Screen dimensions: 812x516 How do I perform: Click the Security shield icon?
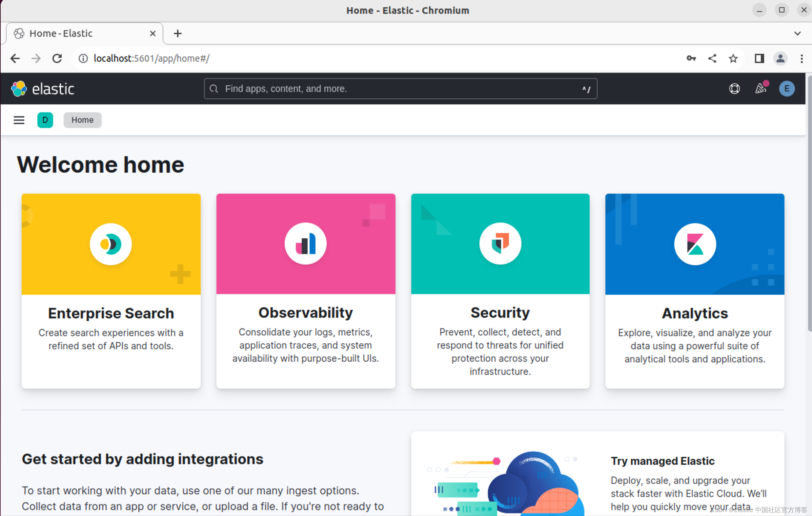click(500, 244)
